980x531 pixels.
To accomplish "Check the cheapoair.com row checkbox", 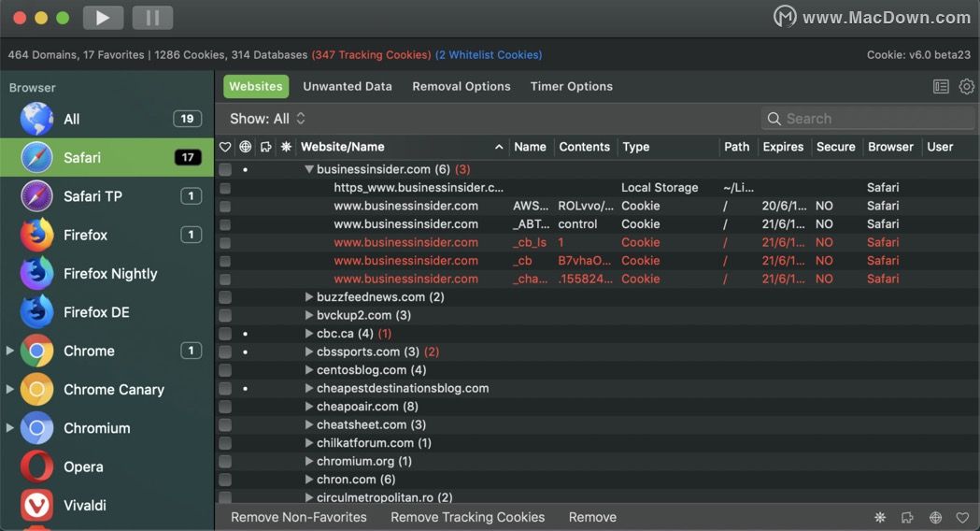I will pyautogui.click(x=225, y=407).
